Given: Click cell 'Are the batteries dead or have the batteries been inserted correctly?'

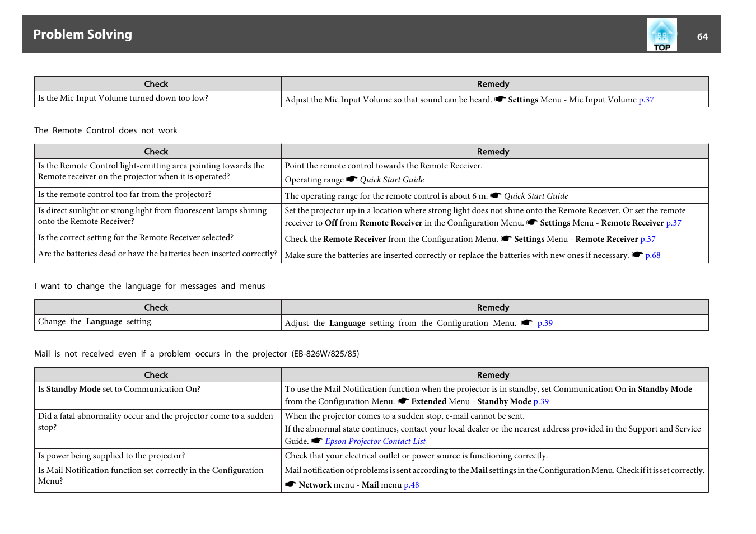Looking at the screenshot, I should (158, 255).
